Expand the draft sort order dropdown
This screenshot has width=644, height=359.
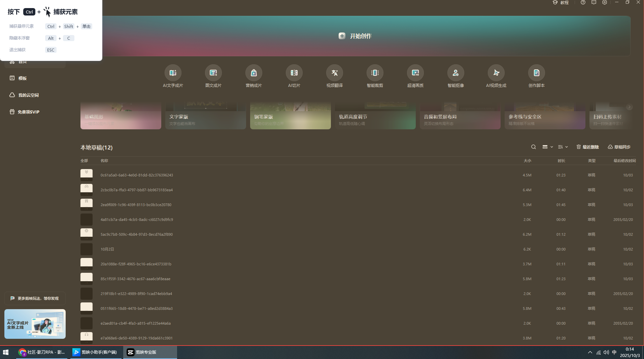pos(563,147)
